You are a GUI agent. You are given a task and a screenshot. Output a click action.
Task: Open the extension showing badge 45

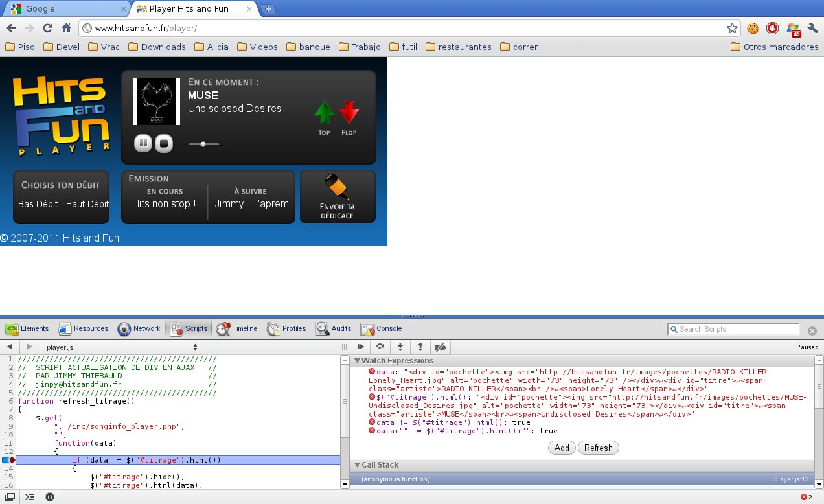(793, 29)
